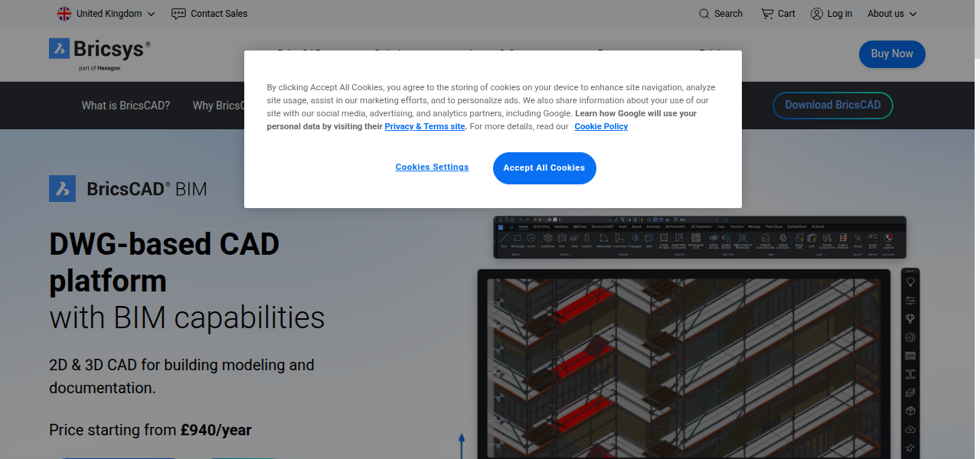Click the Quickdraw tool icon
This screenshot has width=980, height=459.
547,238
